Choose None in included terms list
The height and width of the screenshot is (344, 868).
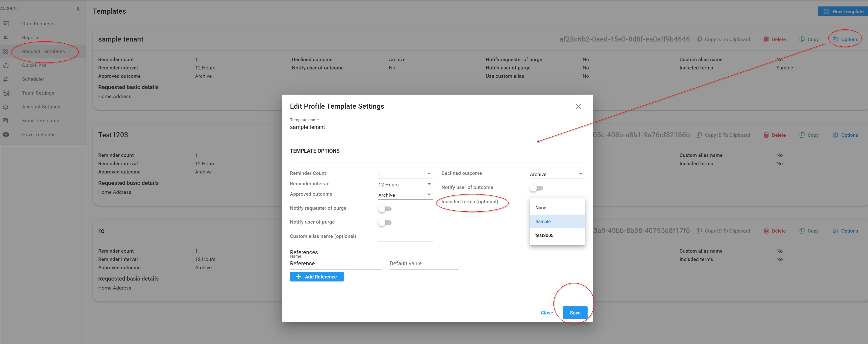541,208
